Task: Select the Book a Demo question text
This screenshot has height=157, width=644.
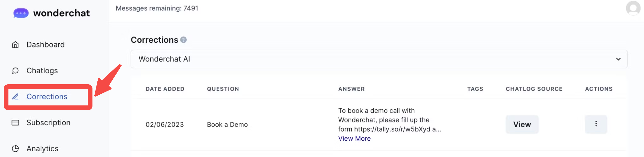Action: 227,124
